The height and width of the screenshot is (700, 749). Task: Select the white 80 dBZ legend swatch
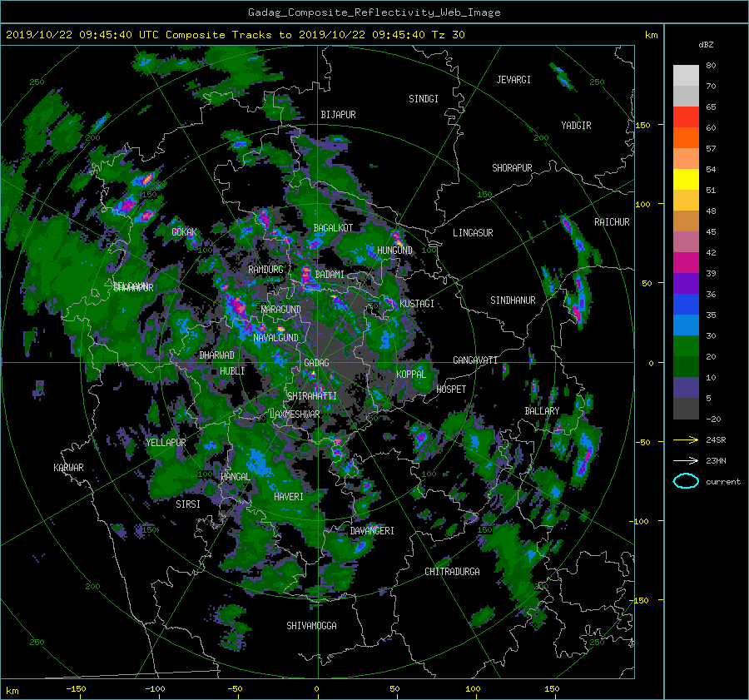point(686,76)
